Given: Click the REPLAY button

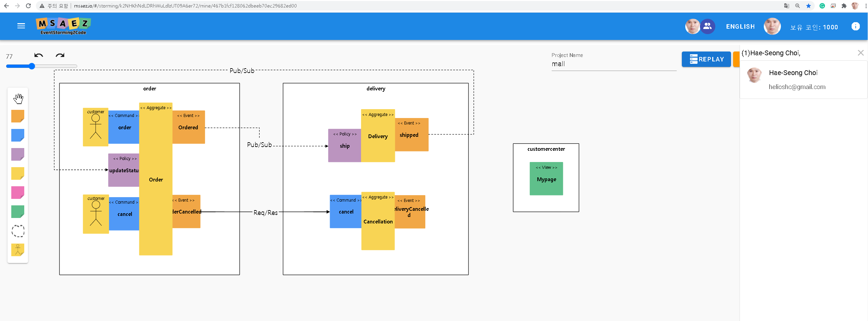Looking at the screenshot, I should coord(706,59).
